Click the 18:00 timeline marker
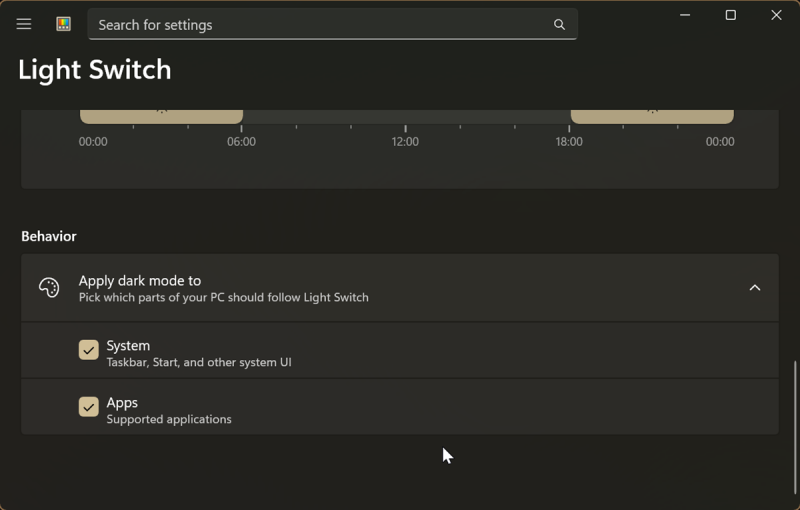Image resolution: width=800 pixels, height=510 pixels. tap(569, 141)
